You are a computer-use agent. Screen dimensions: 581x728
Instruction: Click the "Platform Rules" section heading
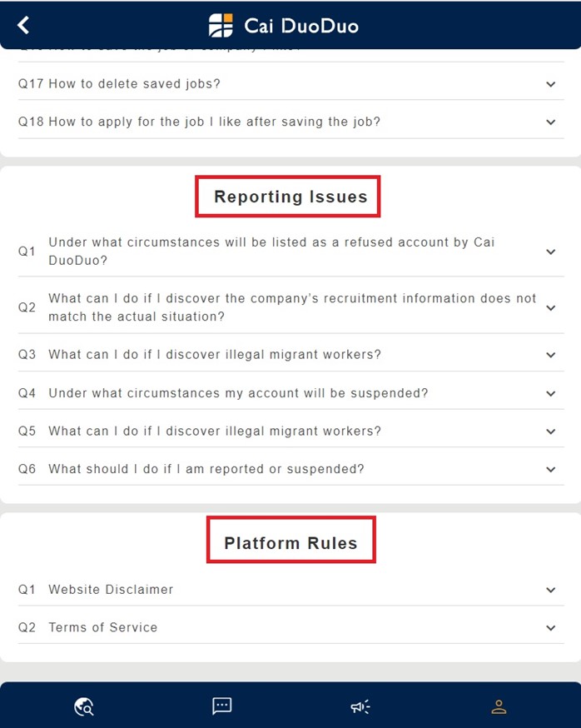point(290,544)
